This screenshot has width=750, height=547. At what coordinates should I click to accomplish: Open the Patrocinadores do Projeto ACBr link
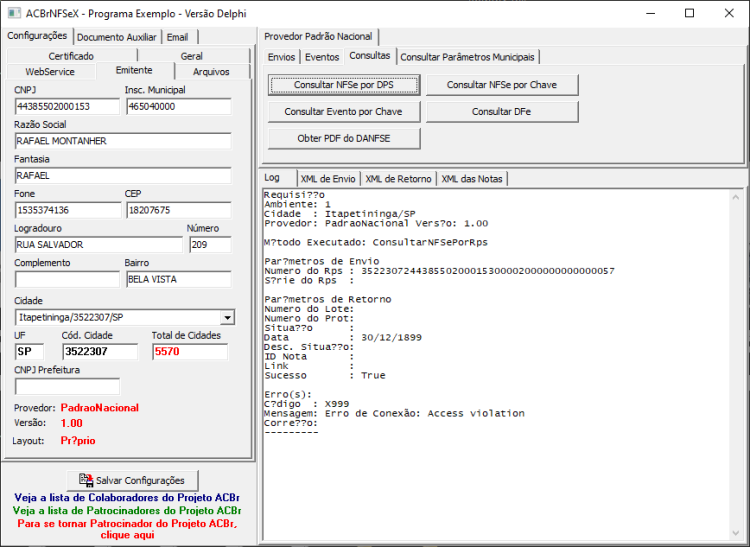127,511
